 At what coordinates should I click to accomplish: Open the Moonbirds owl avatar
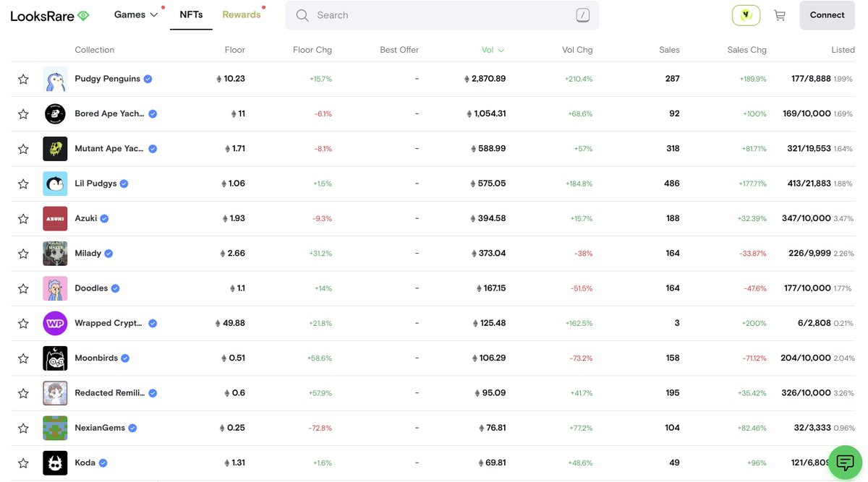tap(55, 358)
